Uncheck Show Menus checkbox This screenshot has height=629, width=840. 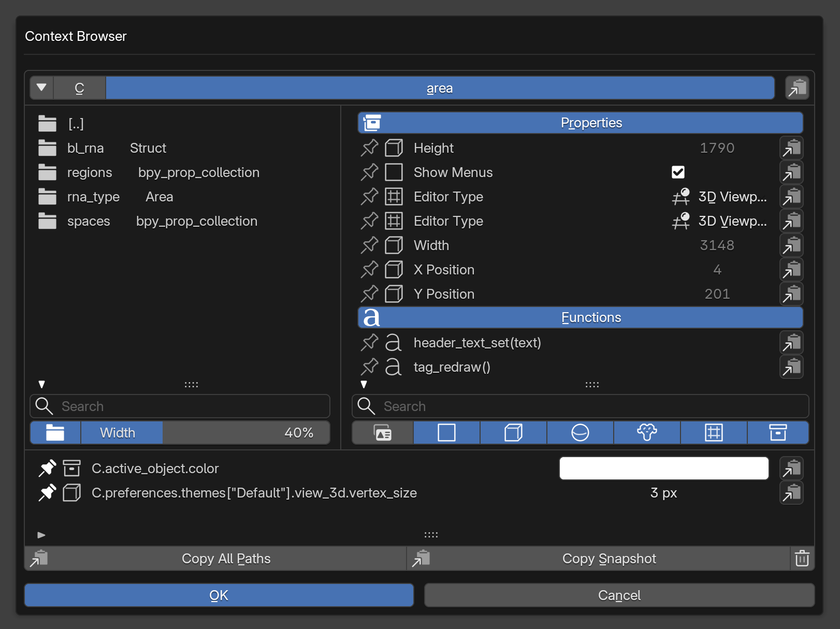[678, 172]
